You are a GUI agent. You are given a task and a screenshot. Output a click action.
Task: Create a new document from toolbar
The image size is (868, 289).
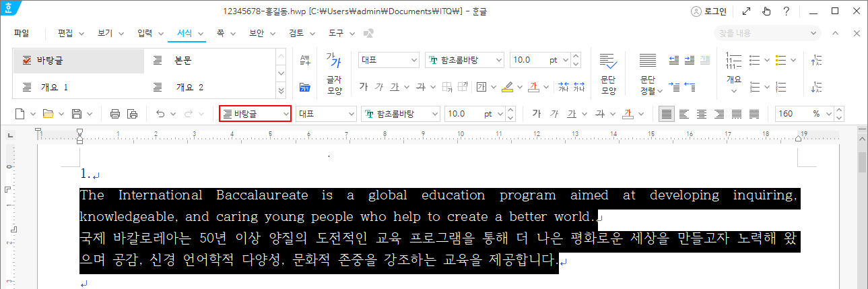point(20,114)
